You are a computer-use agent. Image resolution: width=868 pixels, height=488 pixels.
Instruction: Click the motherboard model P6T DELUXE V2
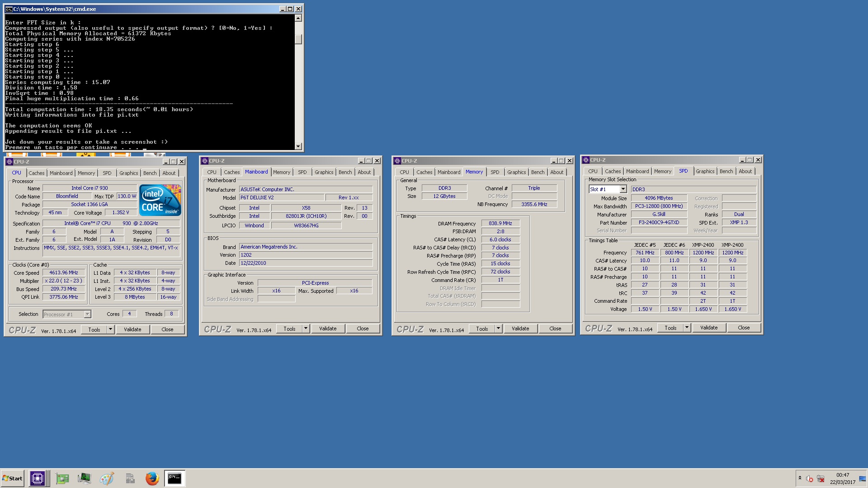point(282,197)
